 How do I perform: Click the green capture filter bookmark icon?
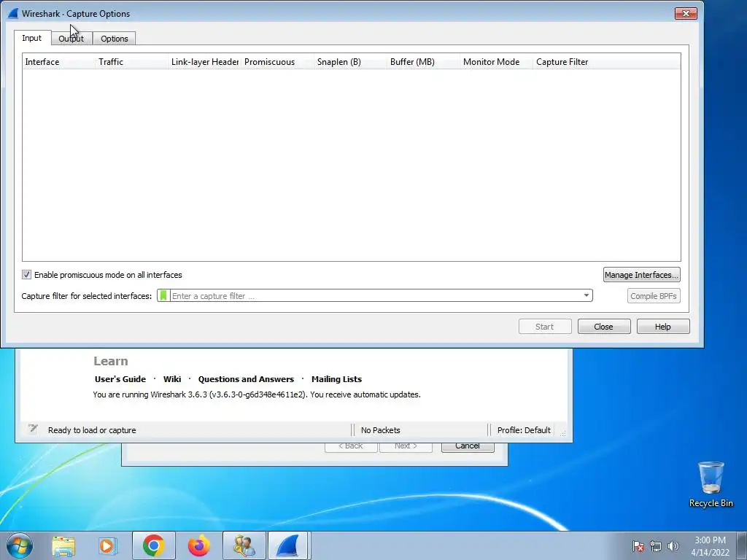[163, 296]
